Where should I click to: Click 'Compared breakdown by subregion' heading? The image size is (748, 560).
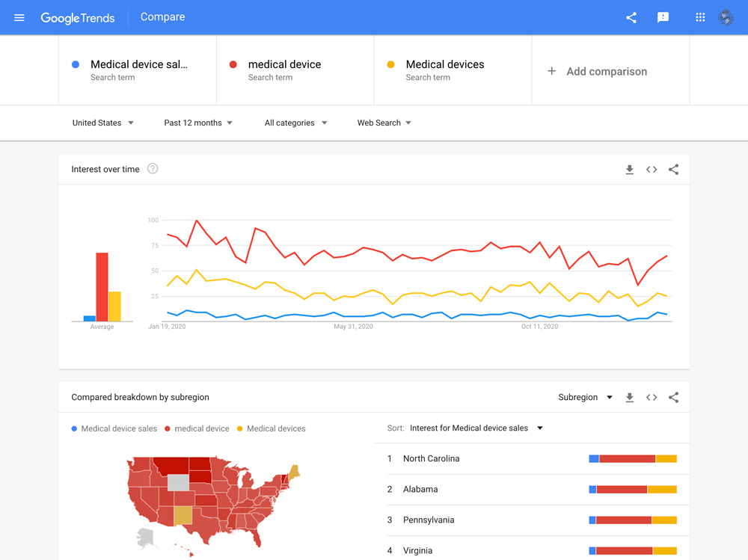click(x=141, y=397)
